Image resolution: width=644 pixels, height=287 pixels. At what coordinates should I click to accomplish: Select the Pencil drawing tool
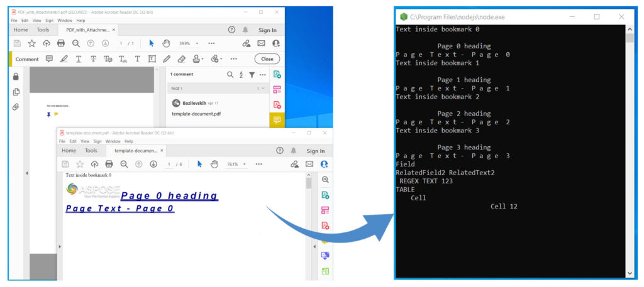[x=166, y=59]
